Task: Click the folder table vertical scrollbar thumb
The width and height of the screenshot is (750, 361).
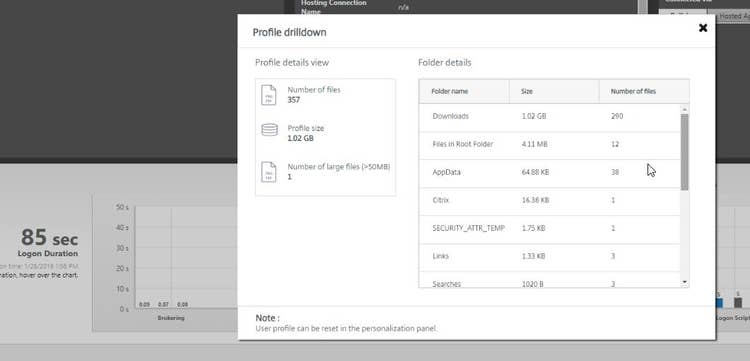Action: (x=684, y=152)
